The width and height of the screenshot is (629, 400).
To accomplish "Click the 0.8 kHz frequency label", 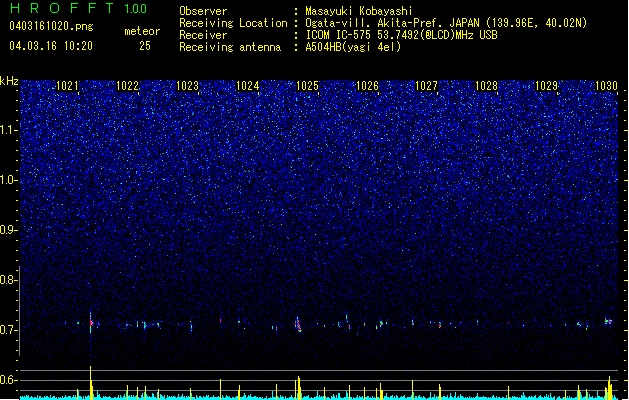I will [8, 280].
